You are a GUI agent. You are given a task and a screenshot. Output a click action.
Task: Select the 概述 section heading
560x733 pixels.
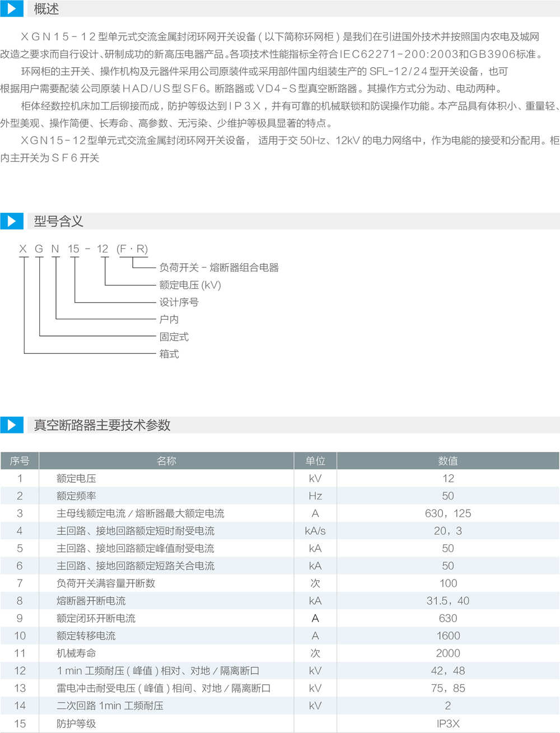pos(46,9)
